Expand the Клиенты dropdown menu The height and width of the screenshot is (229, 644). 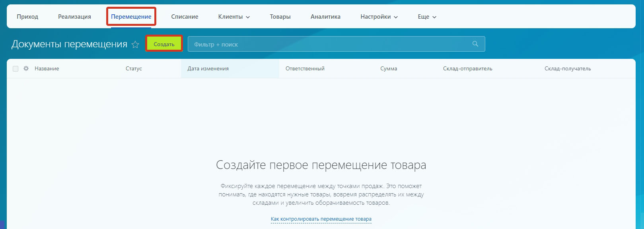234,17
